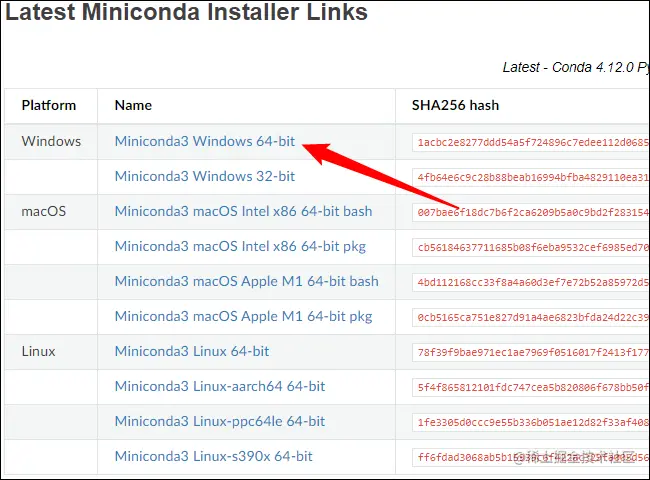Select the Linux platform cell
This screenshot has width=650, height=480.
pos(38,352)
